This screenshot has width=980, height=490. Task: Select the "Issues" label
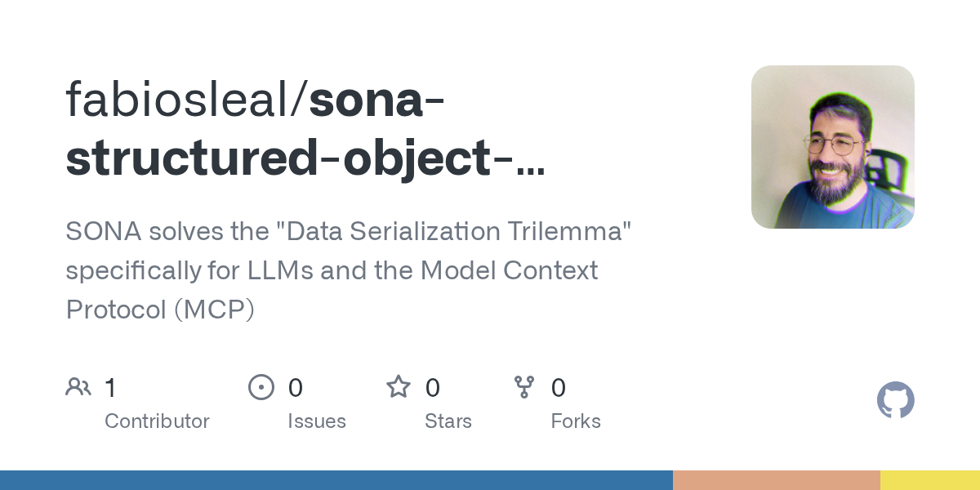click(317, 421)
